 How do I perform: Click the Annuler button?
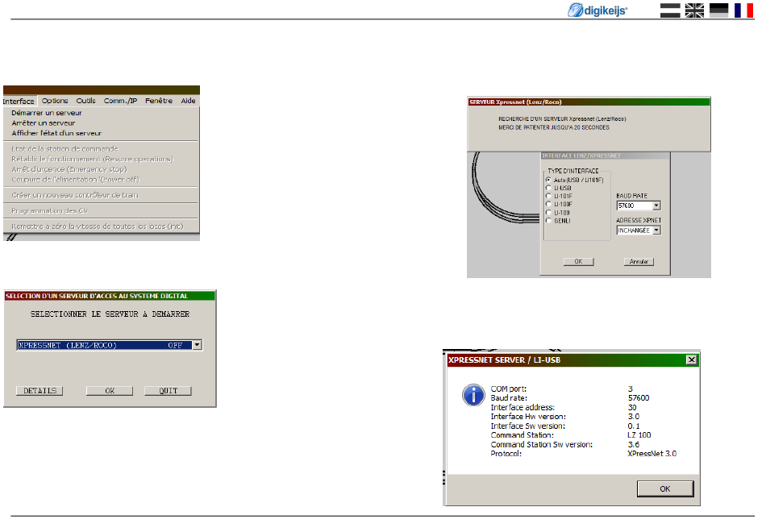[639, 261]
